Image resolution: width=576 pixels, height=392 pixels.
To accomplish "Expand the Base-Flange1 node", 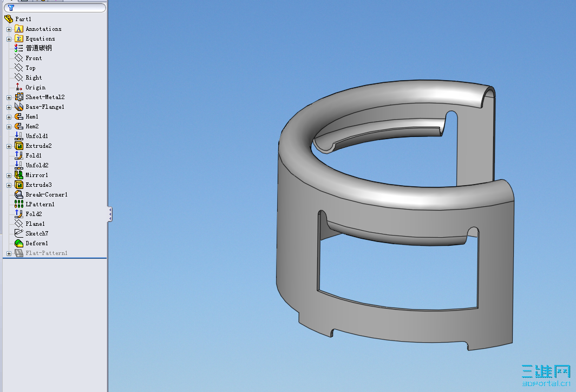I will (9, 107).
